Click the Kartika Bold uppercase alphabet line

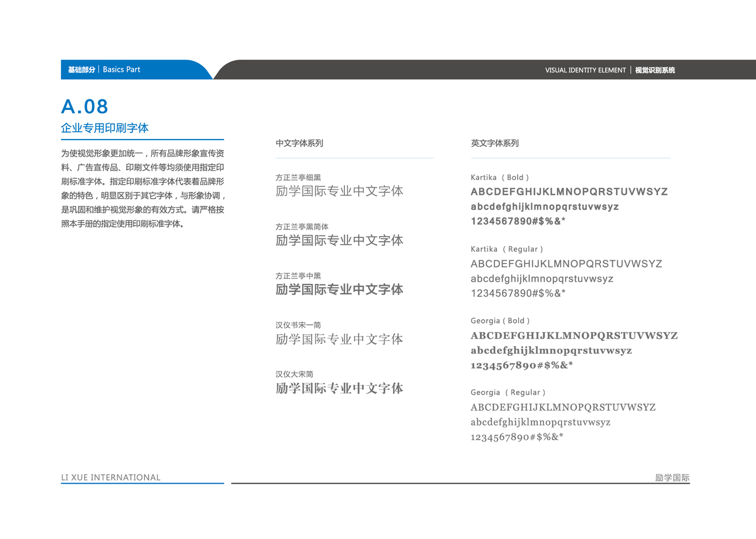pos(569,192)
